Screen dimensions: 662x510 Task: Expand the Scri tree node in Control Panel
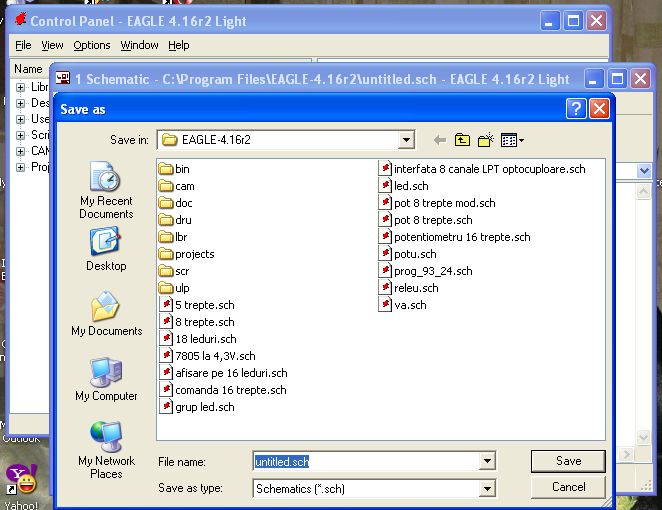[20, 136]
